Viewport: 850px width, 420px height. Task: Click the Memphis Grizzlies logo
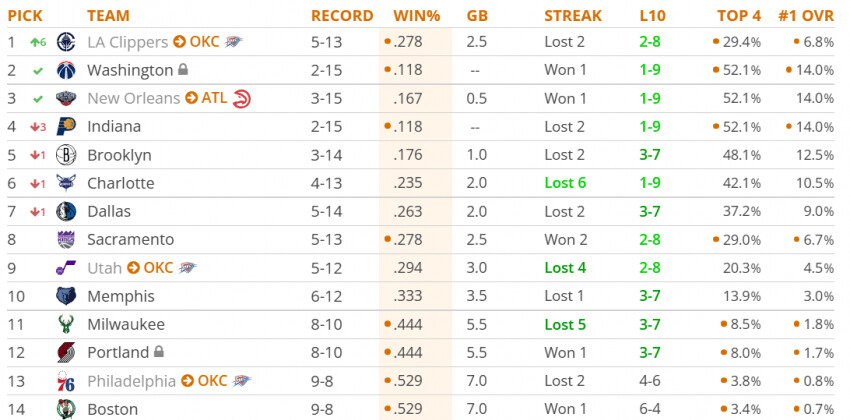pyautogui.click(x=66, y=296)
